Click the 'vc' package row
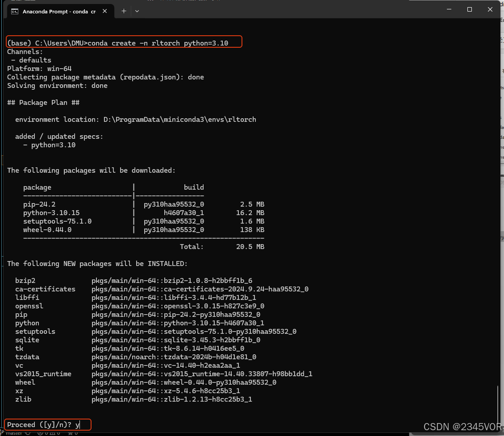 point(128,365)
